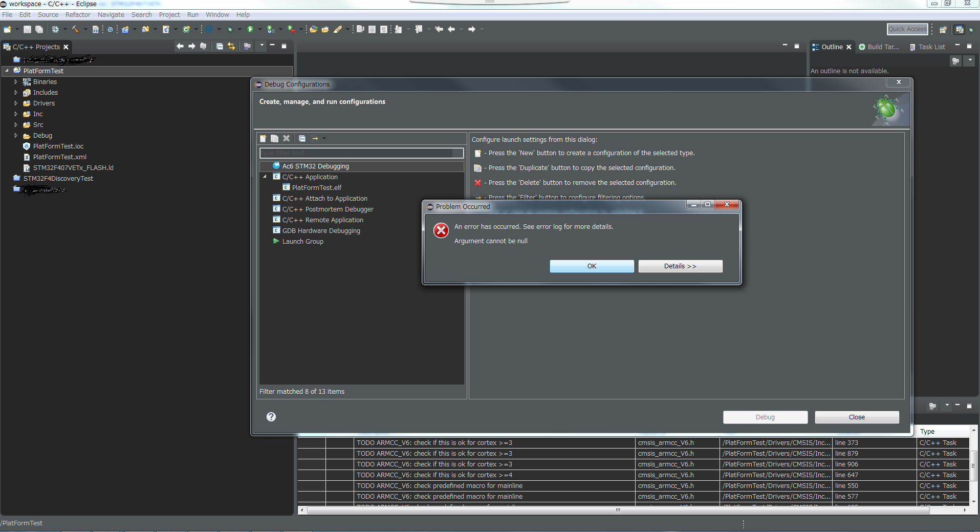This screenshot has height=532, width=980.
Task: Click OK in the Problem Occurred dialog
Action: [x=592, y=266]
